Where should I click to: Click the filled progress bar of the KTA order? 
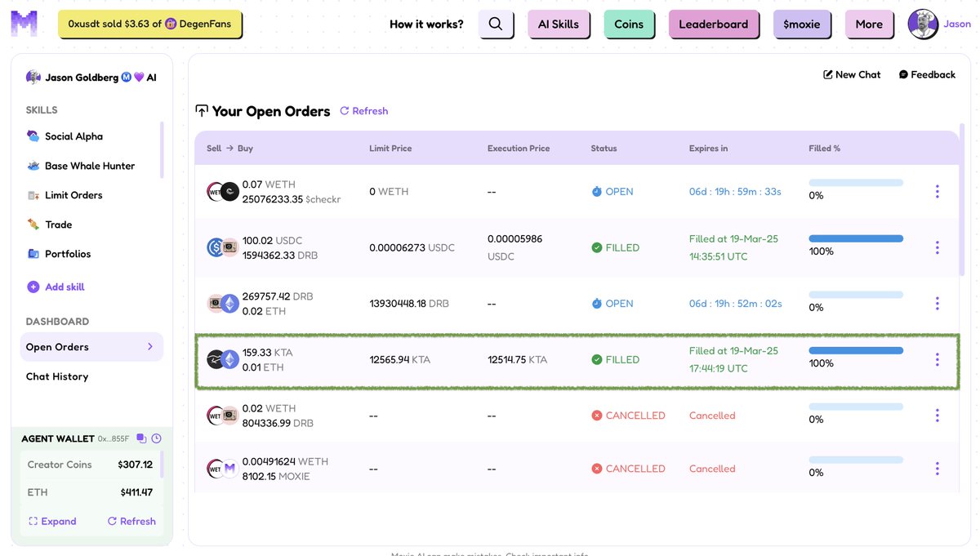pyautogui.click(x=856, y=350)
